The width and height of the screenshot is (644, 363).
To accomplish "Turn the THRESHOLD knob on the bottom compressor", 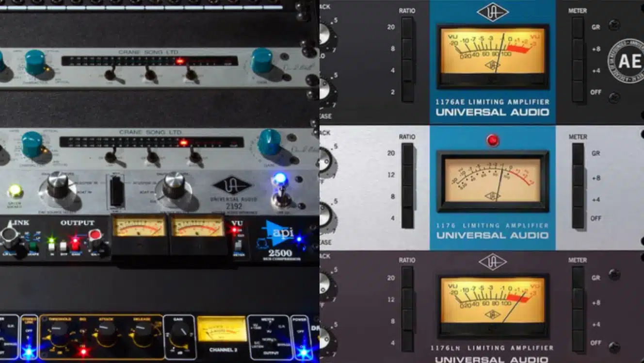I will click(58, 330).
